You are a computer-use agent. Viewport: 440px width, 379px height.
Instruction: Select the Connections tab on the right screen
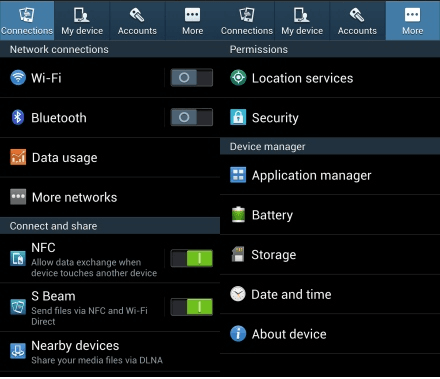(247, 21)
